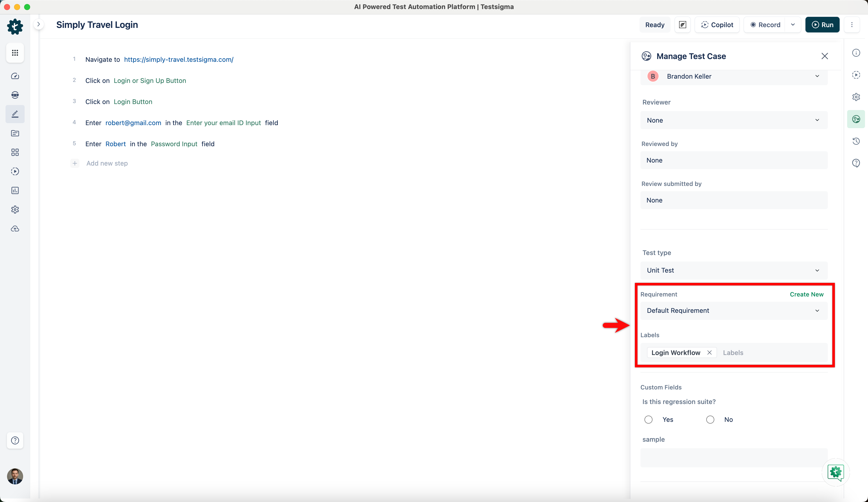Open the cloud upload icon in sidebar
This screenshot has width=868, height=502.
pyautogui.click(x=15, y=229)
